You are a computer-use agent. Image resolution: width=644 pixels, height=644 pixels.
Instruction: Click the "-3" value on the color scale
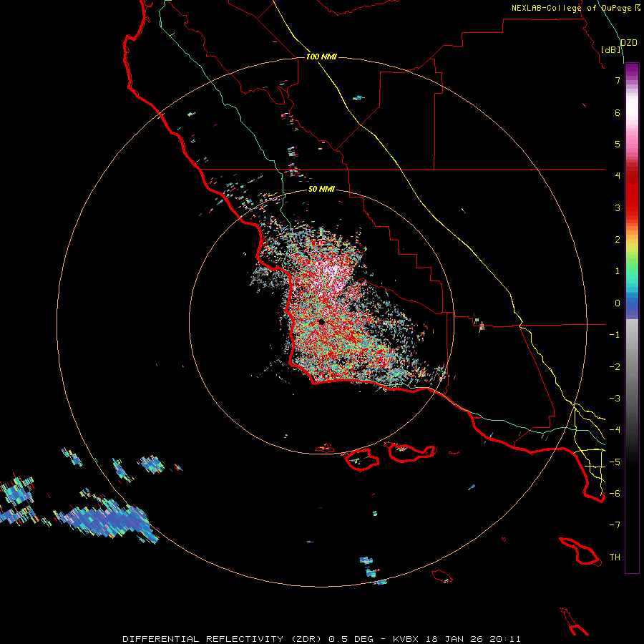pos(615,399)
